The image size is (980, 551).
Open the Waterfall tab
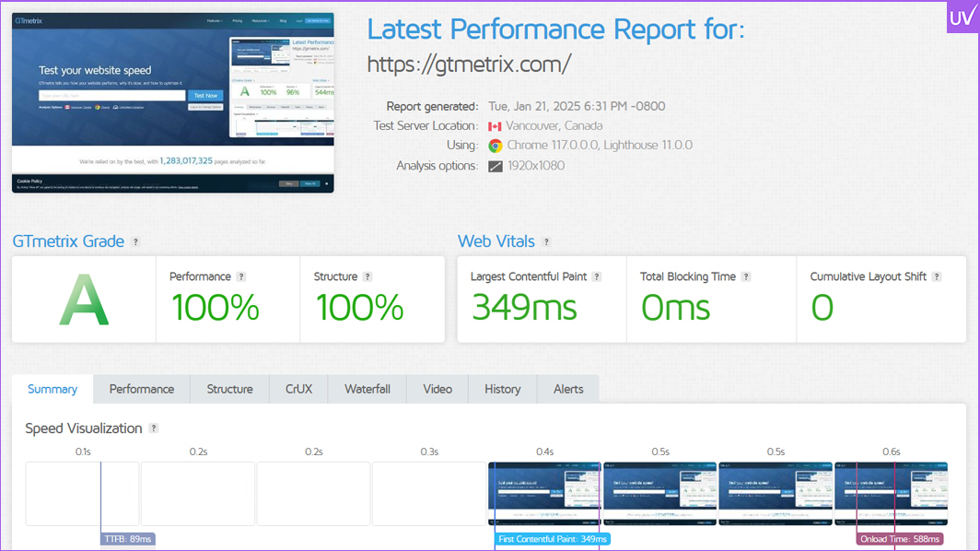367,389
